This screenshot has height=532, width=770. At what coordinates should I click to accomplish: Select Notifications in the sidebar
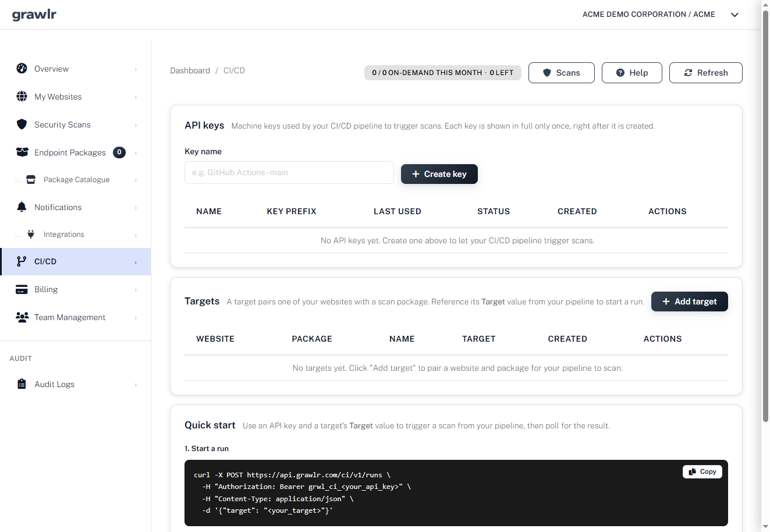(76, 207)
